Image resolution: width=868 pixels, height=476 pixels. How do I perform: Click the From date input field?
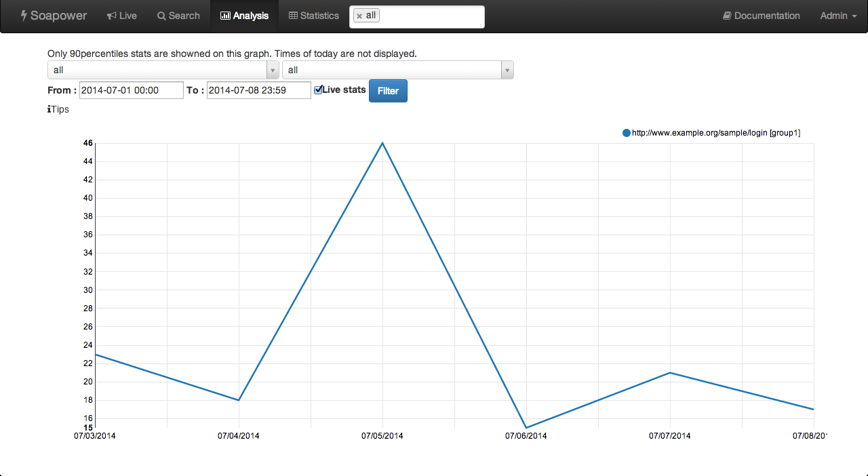(132, 90)
